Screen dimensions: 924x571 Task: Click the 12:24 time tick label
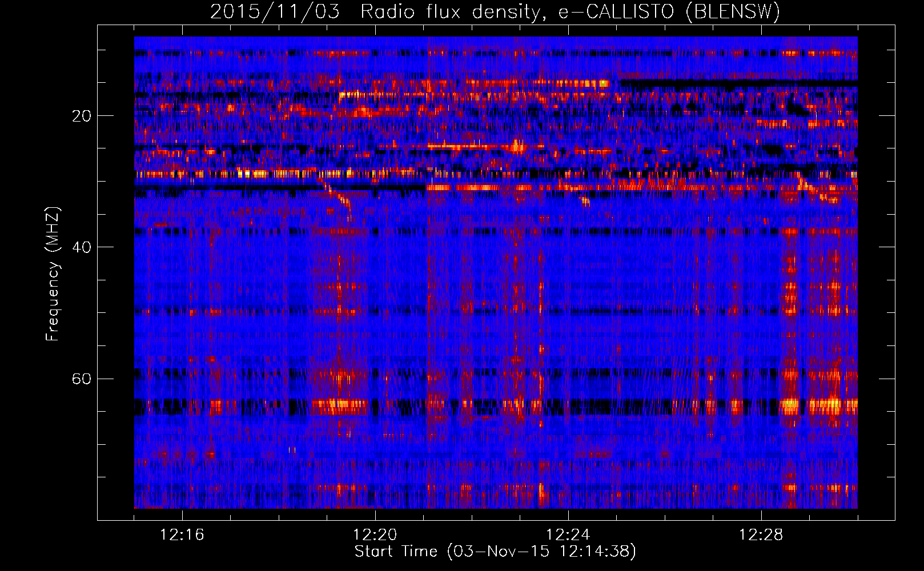click(568, 535)
